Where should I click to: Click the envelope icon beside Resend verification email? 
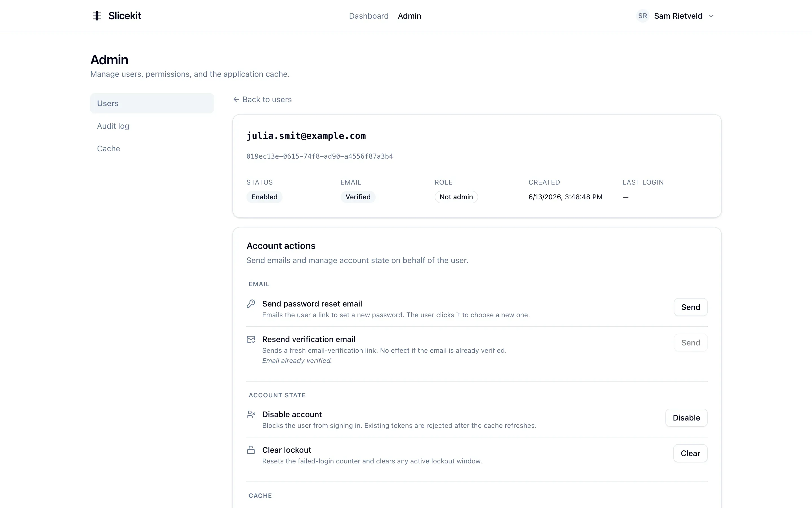(x=251, y=339)
